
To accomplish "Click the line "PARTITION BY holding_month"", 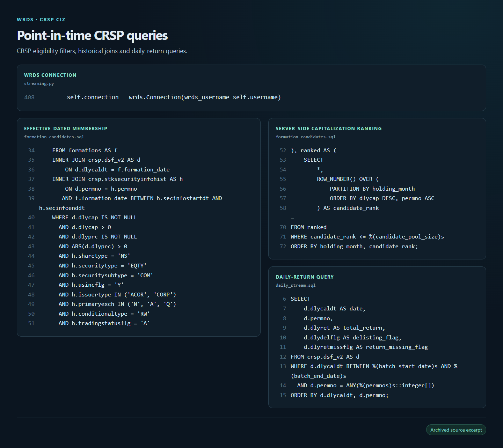I will pyautogui.click(x=372, y=189).
